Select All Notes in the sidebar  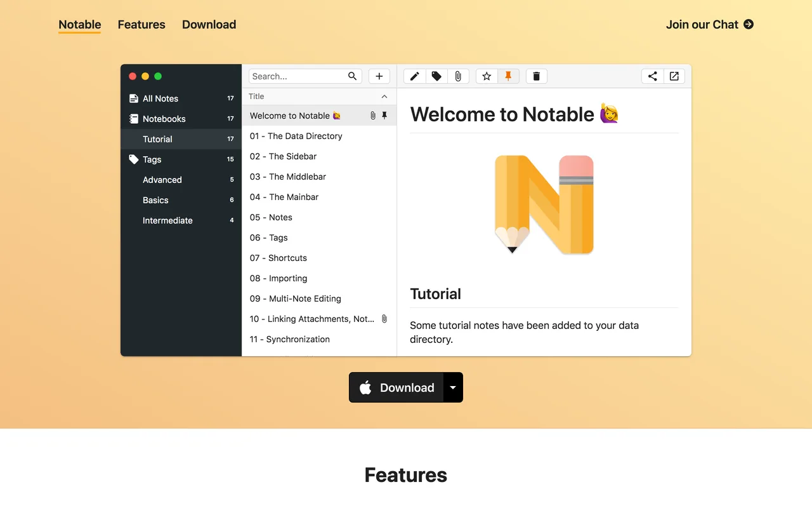coord(181,98)
